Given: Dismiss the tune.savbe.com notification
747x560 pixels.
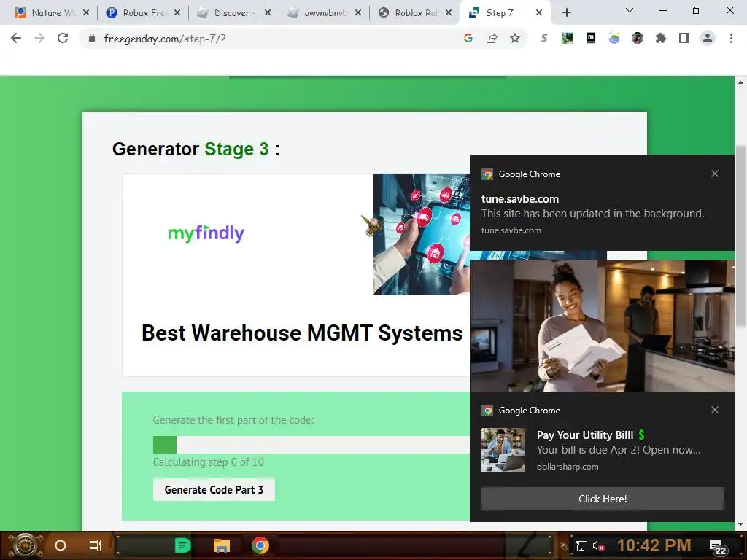Looking at the screenshot, I should (715, 174).
